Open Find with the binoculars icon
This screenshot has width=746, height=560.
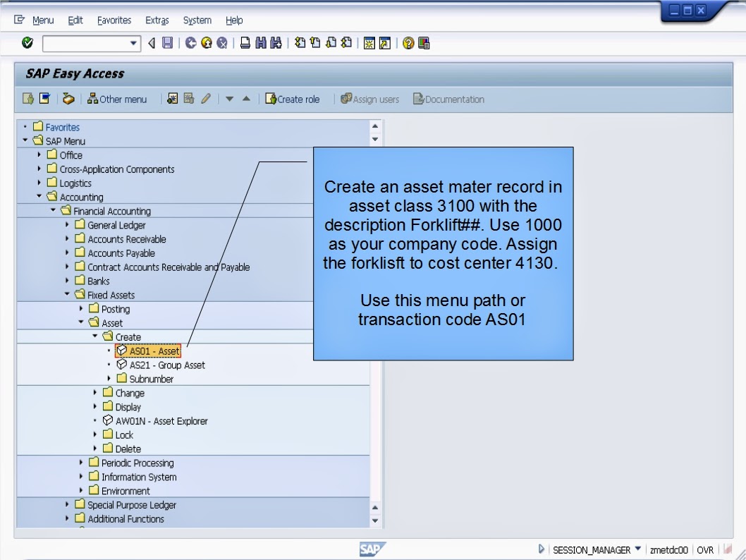point(260,44)
